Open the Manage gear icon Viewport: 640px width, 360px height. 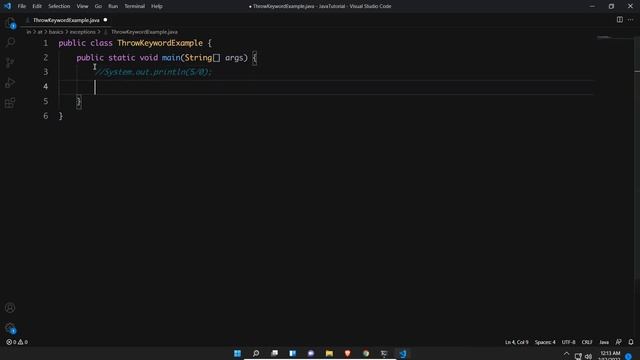[10, 327]
